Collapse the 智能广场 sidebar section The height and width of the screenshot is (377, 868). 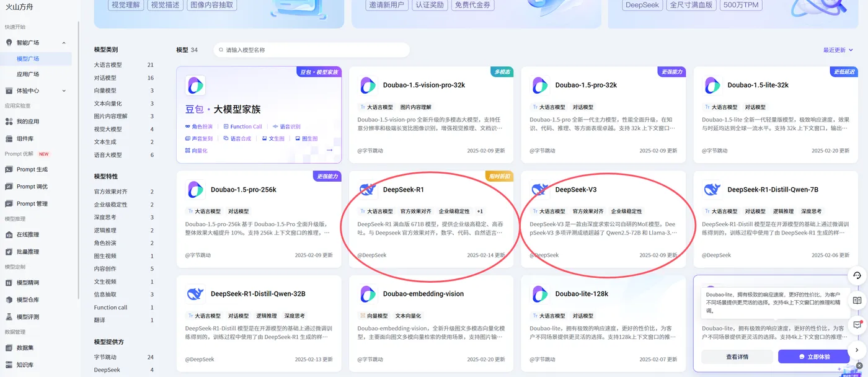[x=64, y=43]
